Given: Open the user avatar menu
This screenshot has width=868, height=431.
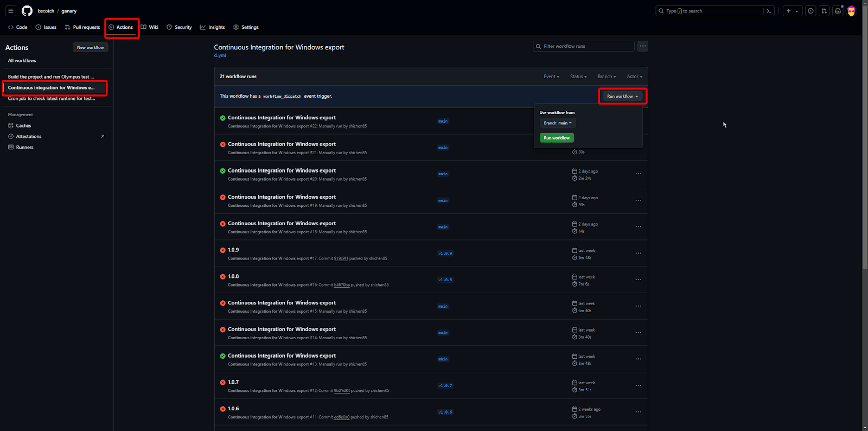Looking at the screenshot, I should pyautogui.click(x=851, y=11).
